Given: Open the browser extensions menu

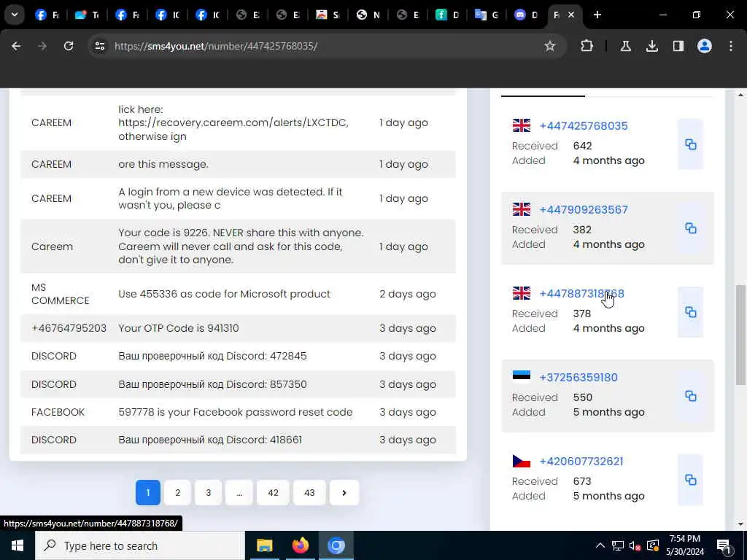Looking at the screenshot, I should (587, 46).
